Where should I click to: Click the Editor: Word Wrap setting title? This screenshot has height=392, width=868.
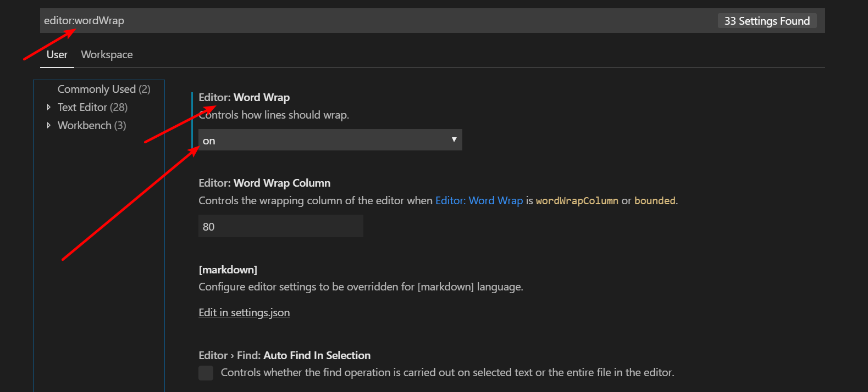tap(244, 97)
